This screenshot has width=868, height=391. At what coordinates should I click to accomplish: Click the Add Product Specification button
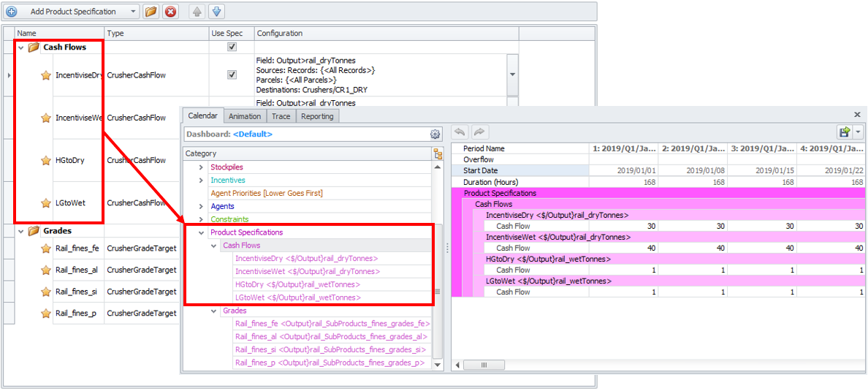click(x=72, y=12)
